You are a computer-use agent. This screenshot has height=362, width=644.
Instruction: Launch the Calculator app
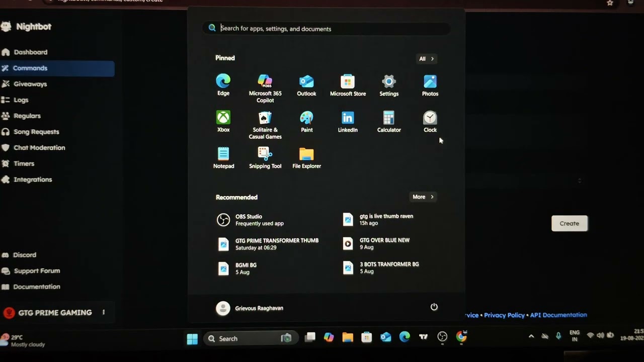point(389,121)
